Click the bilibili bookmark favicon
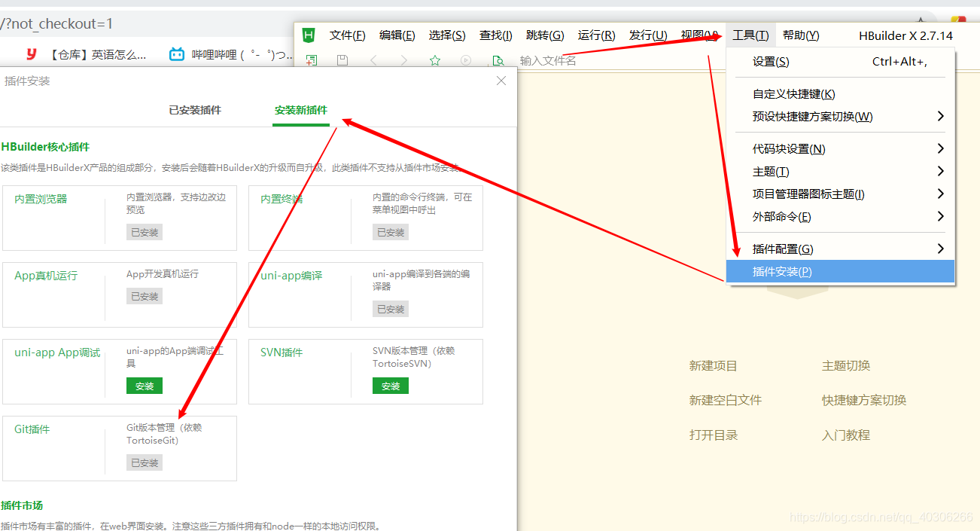This screenshot has height=531, width=980. pos(176,54)
